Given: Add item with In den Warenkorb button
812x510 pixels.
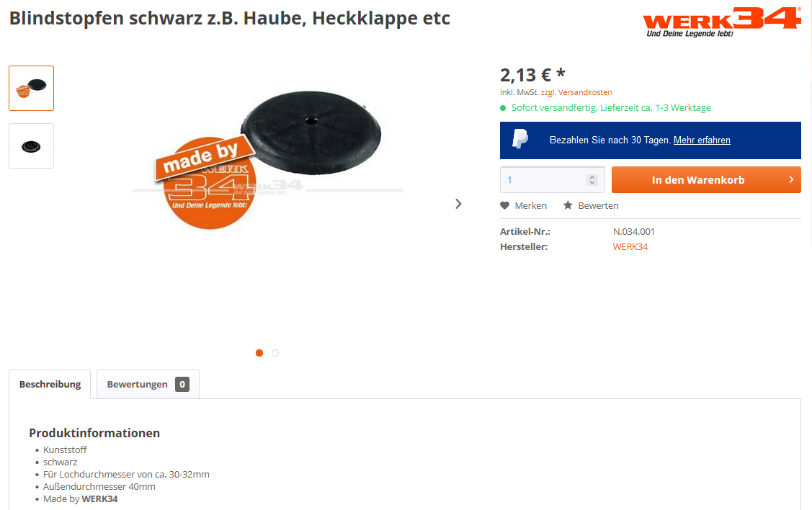Looking at the screenshot, I should [706, 179].
